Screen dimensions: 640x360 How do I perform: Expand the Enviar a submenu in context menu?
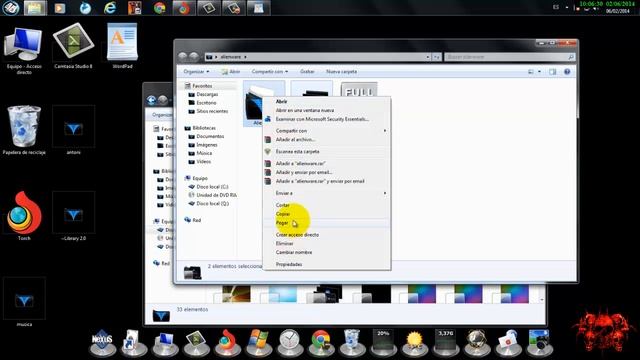click(x=325, y=193)
